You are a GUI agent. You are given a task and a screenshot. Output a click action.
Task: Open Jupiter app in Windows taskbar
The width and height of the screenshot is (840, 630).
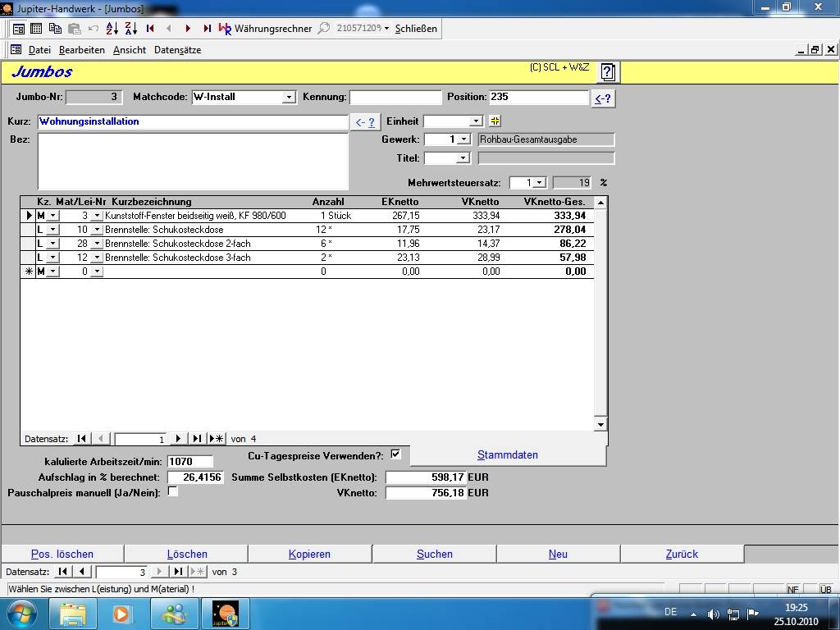pos(226,613)
